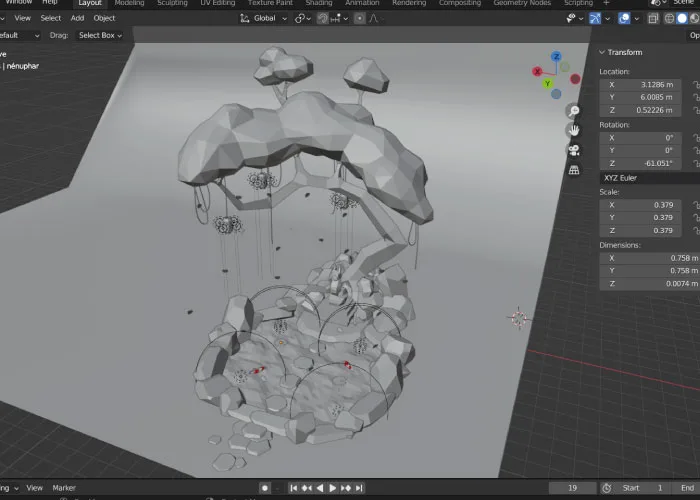Toggle lock on Location X
Viewport: 700px width, 500px height.
click(696, 84)
